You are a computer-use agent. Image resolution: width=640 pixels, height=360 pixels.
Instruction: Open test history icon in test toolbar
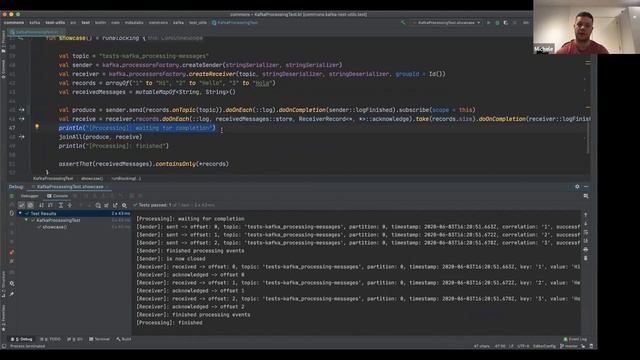click(98, 205)
